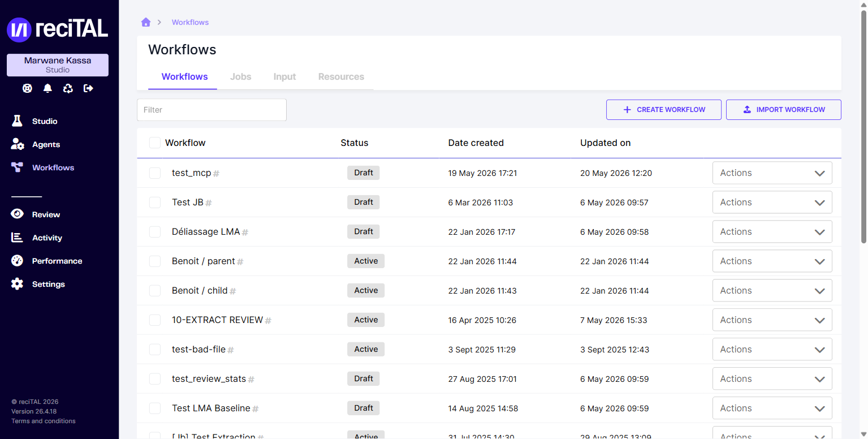The height and width of the screenshot is (439, 868).
Task: Open the Actions dropdown for test_review_stats
Action: pyautogui.click(x=772, y=379)
